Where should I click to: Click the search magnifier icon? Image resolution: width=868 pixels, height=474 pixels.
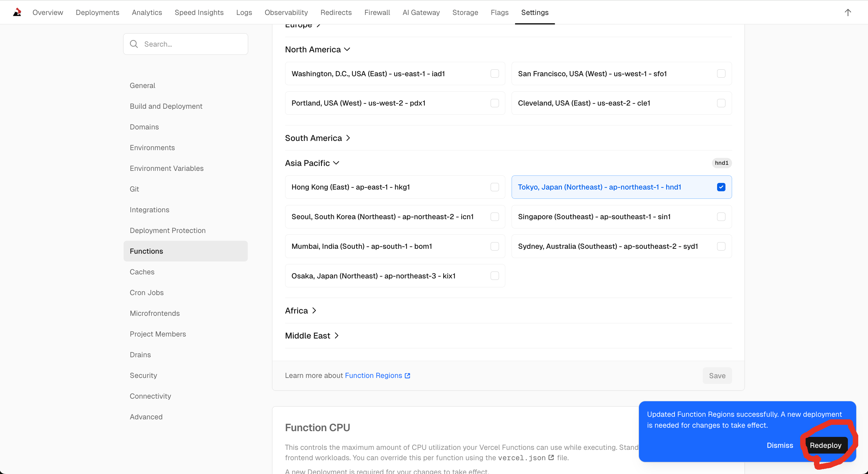(x=134, y=44)
